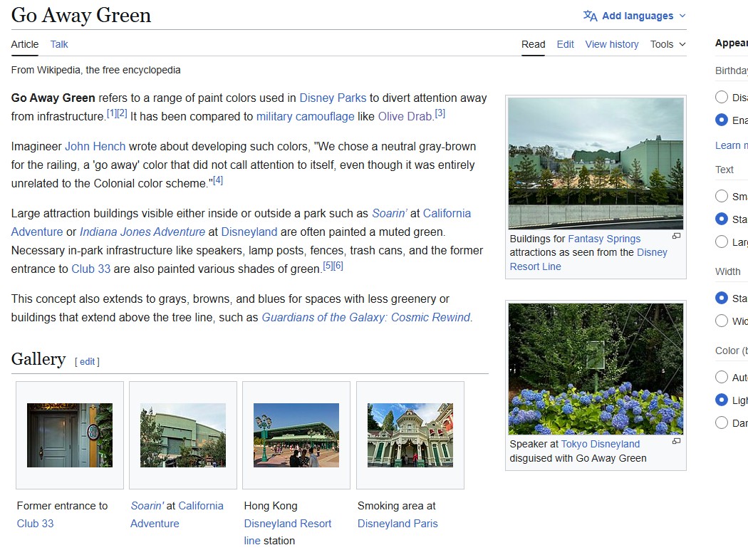Choose the Standard text size option
The height and width of the screenshot is (560, 748).
pos(722,219)
